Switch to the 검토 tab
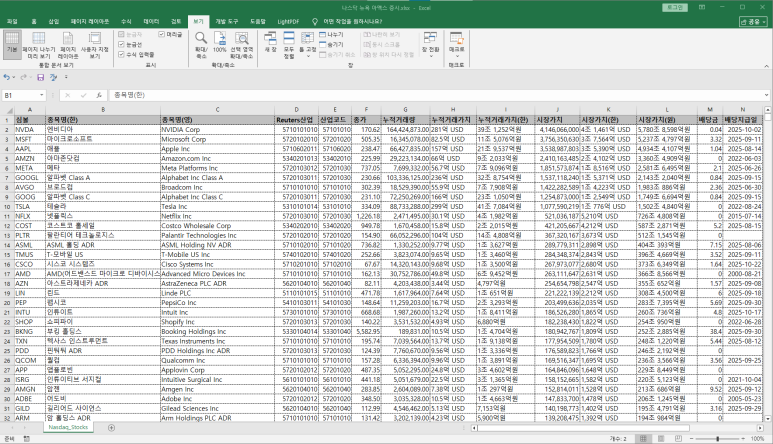773x444 pixels. pyautogui.click(x=176, y=22)
